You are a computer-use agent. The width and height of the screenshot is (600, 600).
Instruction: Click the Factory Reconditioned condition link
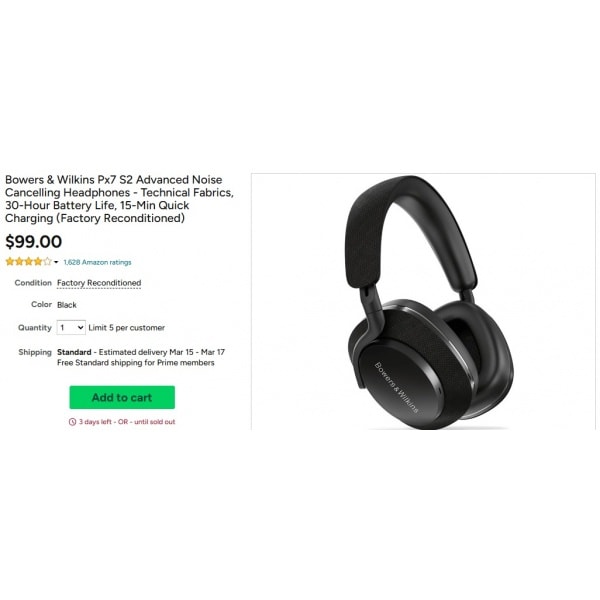(99, 283)
